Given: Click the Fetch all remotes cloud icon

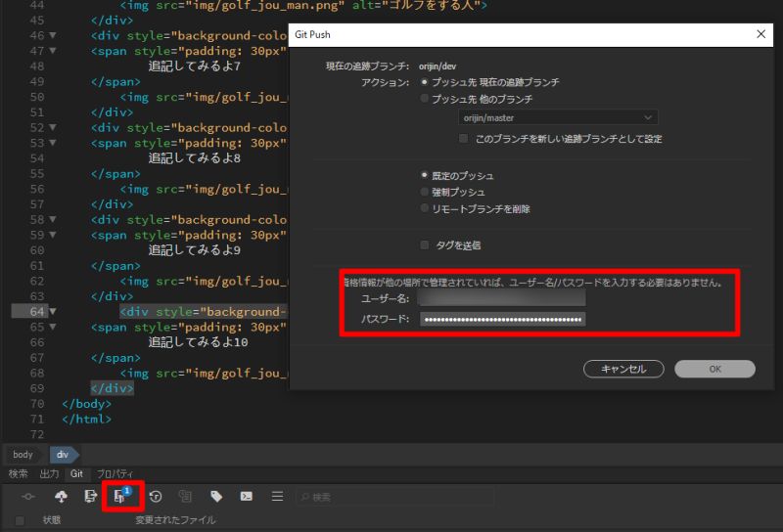Looking at the screenshot, I should pyautogui.click(x=61, y=496).
